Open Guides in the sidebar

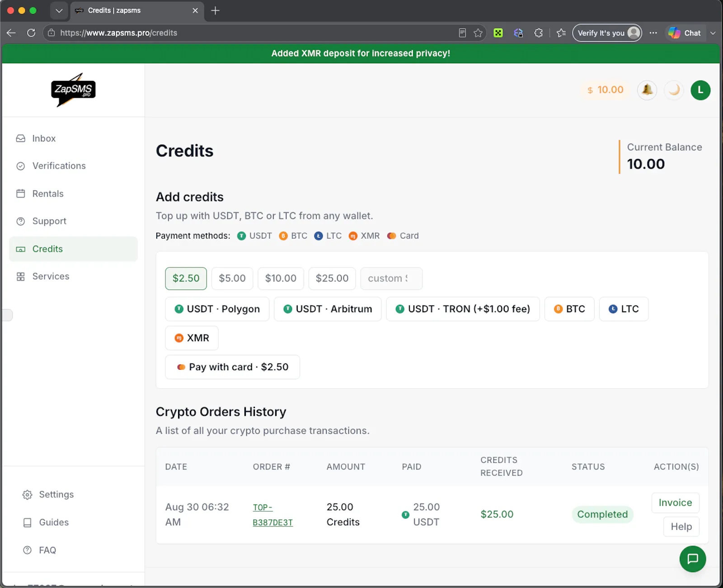[73, 522]
